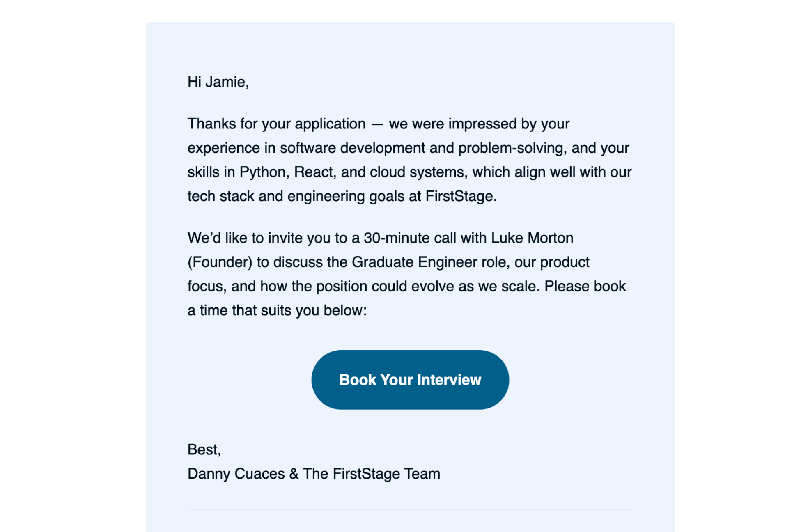Click the word '(Founder)' in the second paragraph
Viewport: 785px width, 532px height.
pos(220,262)
